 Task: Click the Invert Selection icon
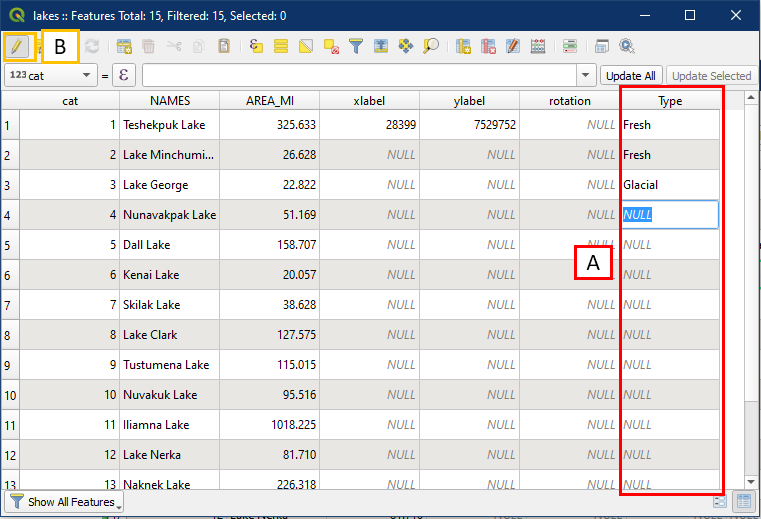click(x=306, y=46)
